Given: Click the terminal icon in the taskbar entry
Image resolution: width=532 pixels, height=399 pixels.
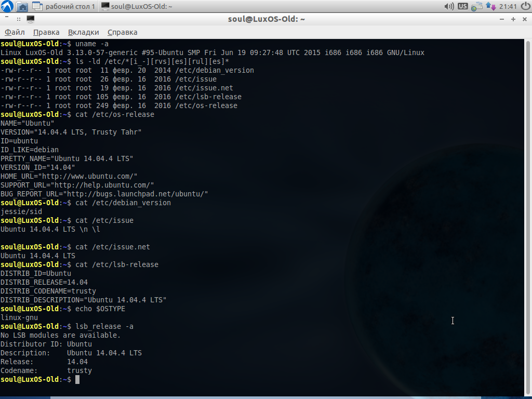Looking at the screenshot, I should point(105,6).
